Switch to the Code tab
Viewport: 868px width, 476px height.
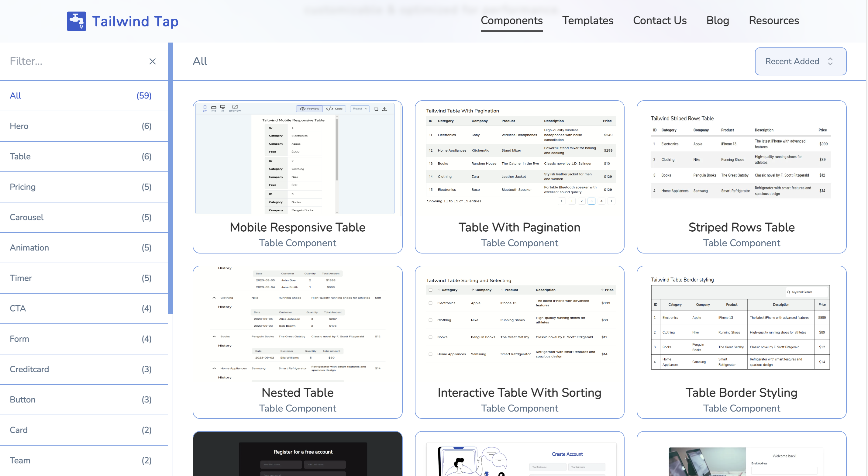[334, 109]
